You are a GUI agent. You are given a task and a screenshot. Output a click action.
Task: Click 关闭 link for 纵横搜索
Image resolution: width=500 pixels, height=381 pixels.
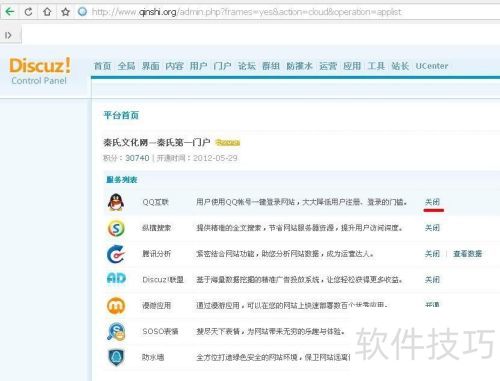432,228
